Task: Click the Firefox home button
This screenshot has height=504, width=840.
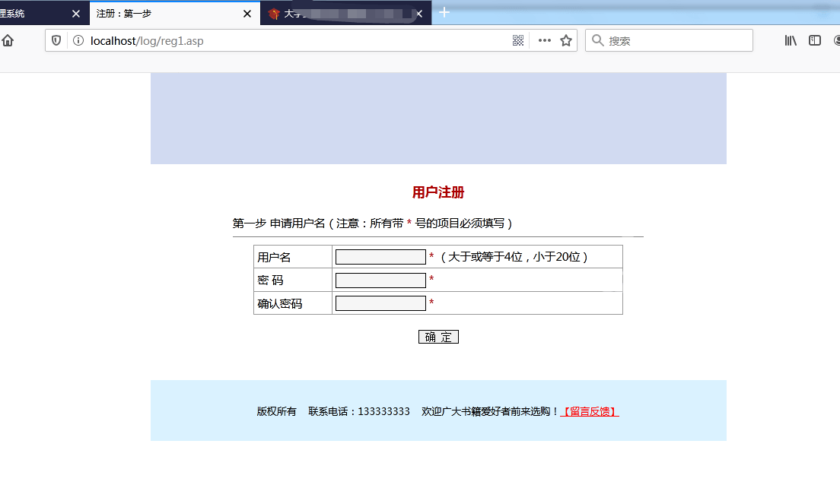Action: click(x=8, y=40)
